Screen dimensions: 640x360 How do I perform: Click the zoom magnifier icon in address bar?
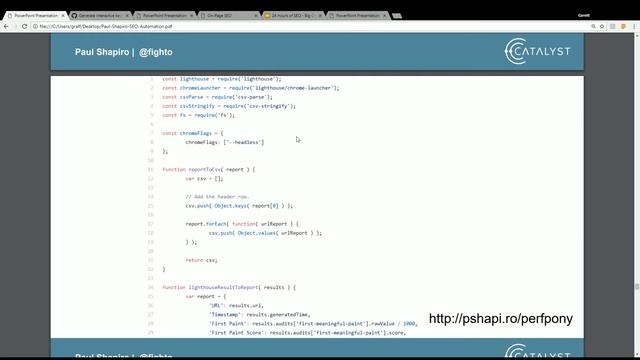(593, 26)
